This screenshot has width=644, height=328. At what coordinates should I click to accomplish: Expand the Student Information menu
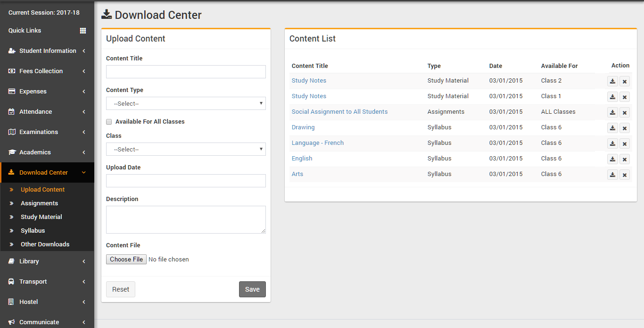(x=47, y=51)
